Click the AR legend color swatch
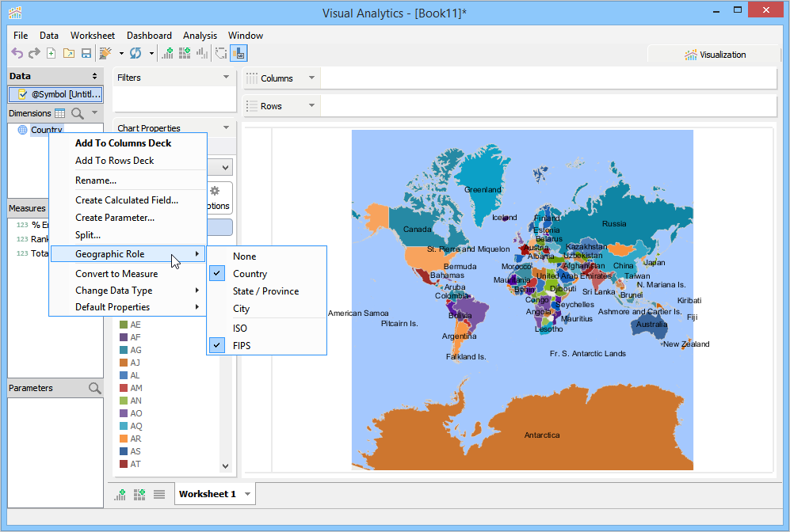790x532 pixels. coord(124,439)
